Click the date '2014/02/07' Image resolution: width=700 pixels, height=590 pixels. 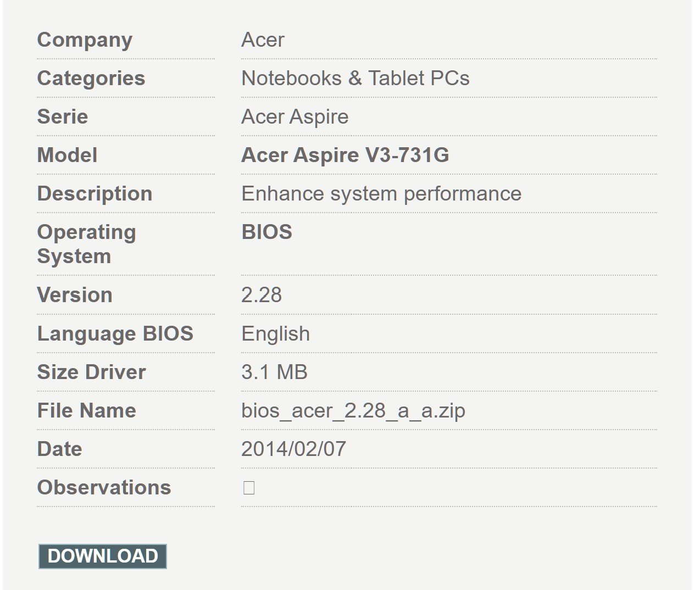coord(294,449)
